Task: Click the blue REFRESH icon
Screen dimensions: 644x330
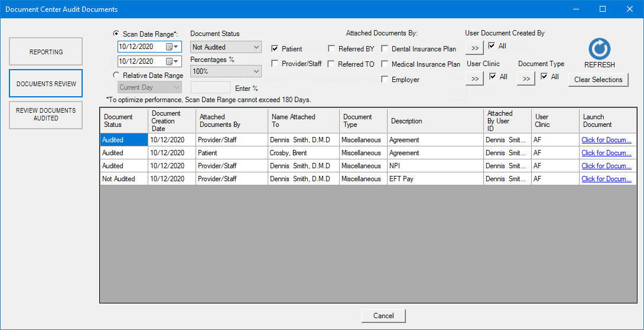Action: click(x=599, y=49)
